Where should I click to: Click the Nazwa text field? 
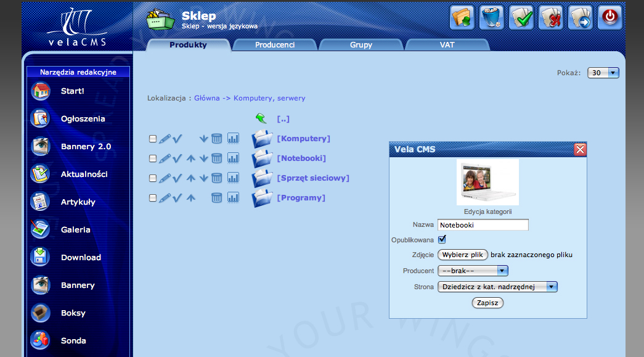pyautogui.click(x=483, y=225)
